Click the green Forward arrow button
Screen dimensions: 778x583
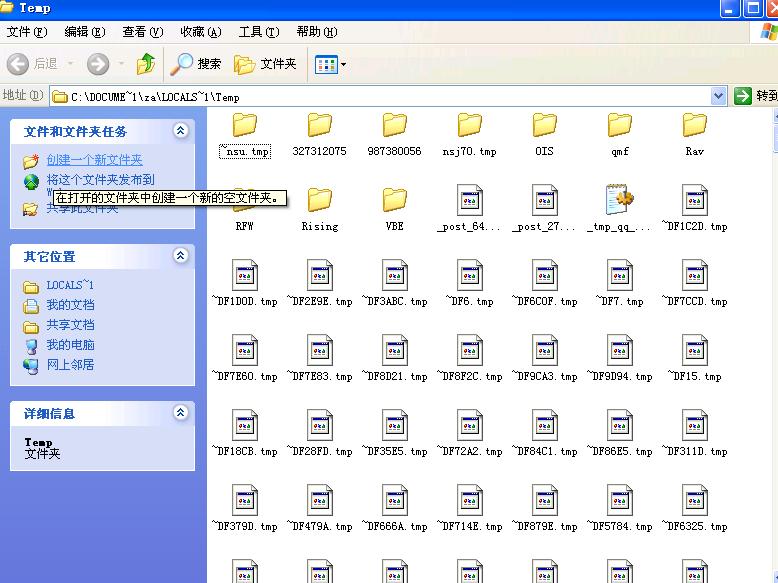[98, 64]
